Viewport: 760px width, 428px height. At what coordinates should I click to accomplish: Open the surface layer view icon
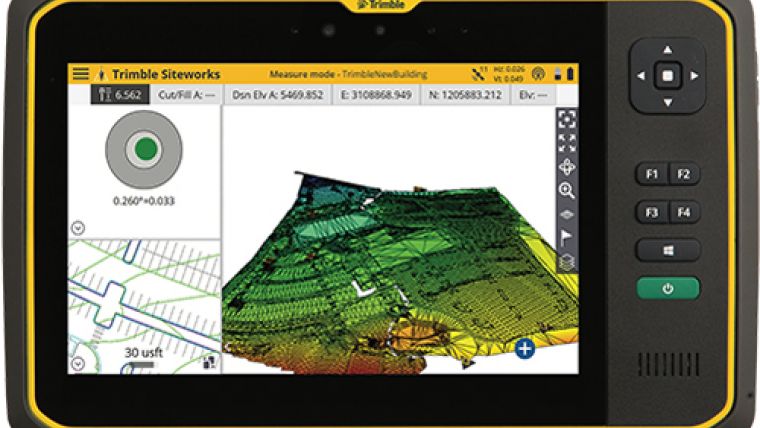(567, 214)
